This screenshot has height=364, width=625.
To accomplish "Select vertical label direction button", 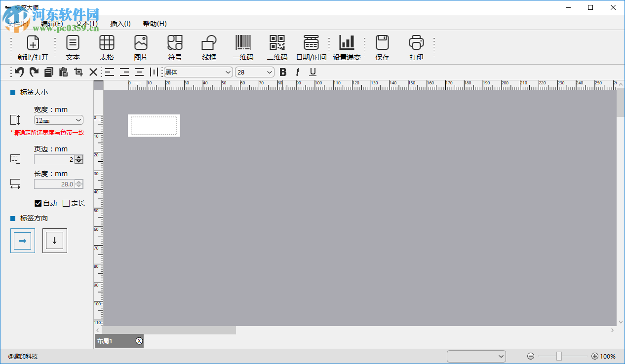I will 54,241.
